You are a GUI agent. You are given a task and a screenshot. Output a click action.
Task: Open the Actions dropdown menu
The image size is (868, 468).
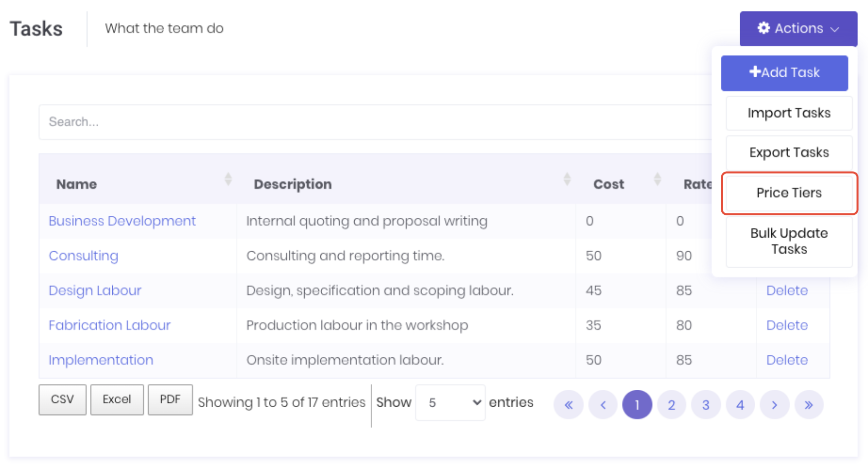798,28
